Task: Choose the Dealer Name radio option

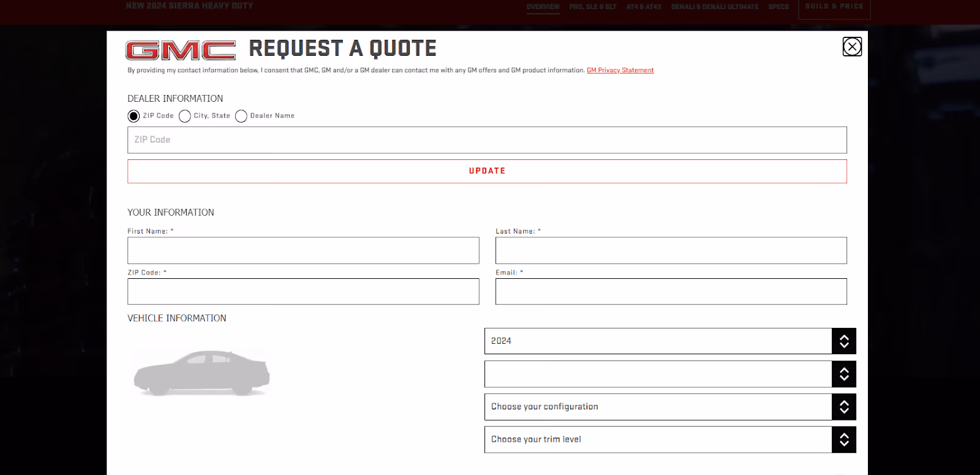Action: 241,116
